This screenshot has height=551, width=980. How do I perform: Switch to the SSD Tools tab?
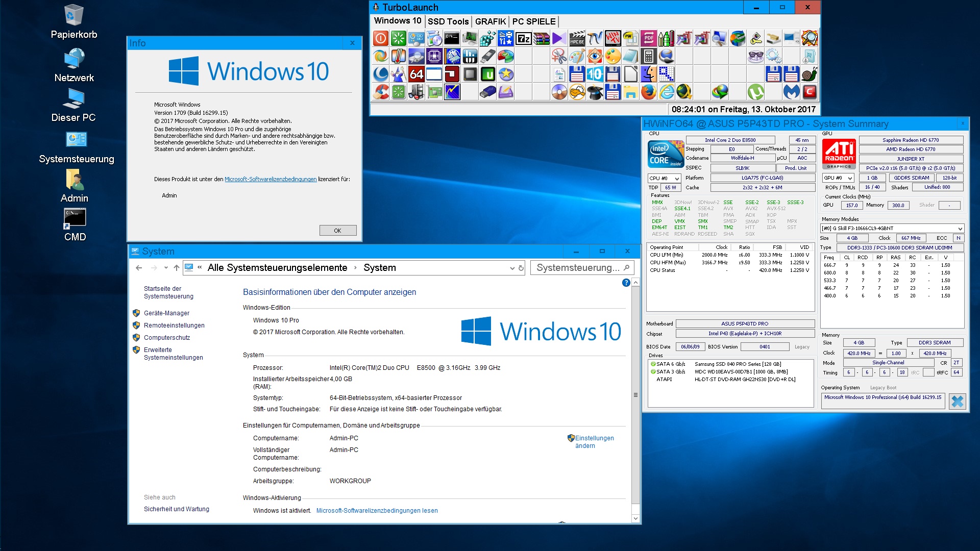(x=448, y=21)
